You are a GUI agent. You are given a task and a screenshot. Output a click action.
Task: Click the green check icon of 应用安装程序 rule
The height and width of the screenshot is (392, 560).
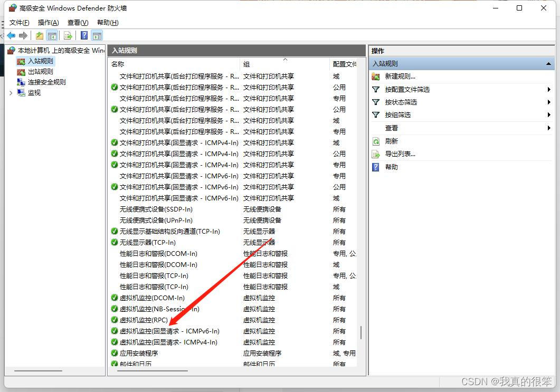click(x=115, y=353)
